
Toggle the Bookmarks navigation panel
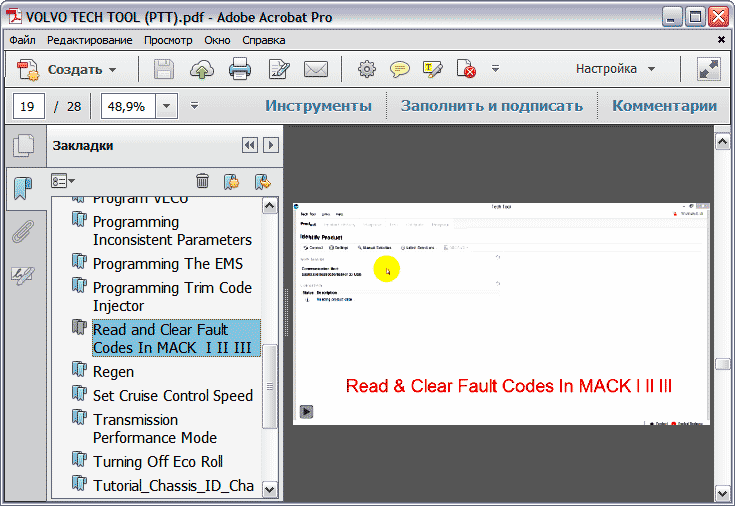pos(22,188)
